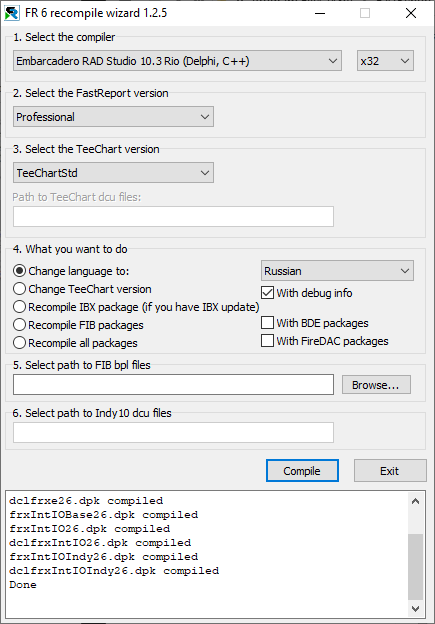Click 'dclfrxe26.dpk compiled' log line

(86, 501)
